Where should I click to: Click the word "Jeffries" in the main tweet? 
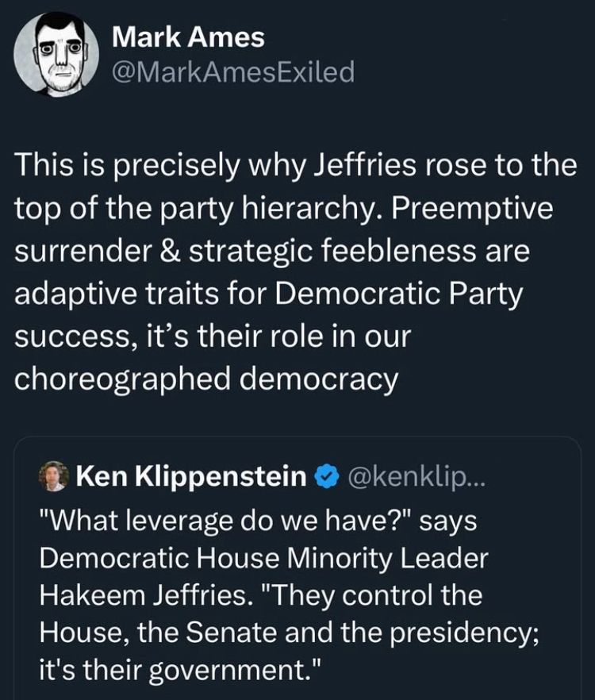365,165
